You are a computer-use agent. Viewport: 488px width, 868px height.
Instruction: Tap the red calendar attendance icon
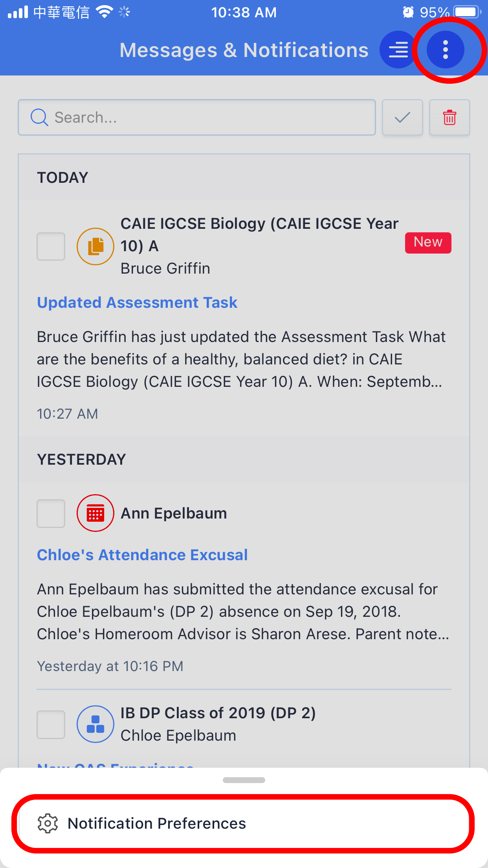95,513
